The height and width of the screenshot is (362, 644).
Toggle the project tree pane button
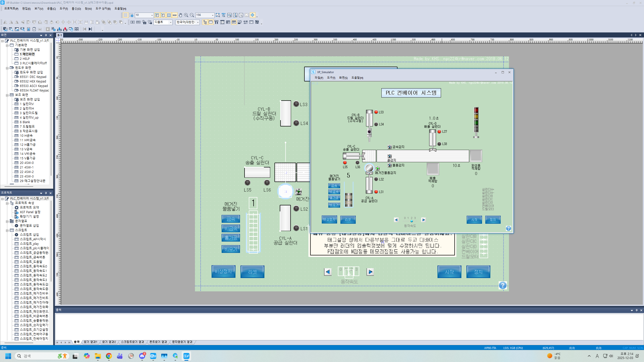[205, 22]
